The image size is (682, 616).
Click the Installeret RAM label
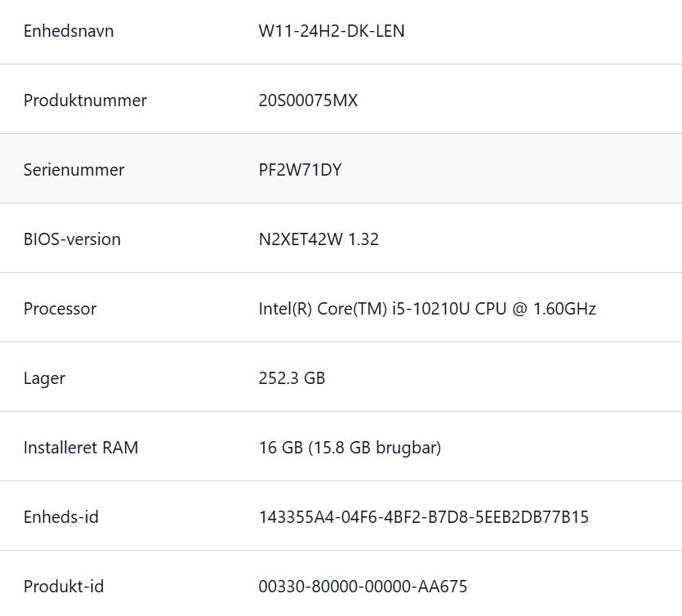[81, 448]
